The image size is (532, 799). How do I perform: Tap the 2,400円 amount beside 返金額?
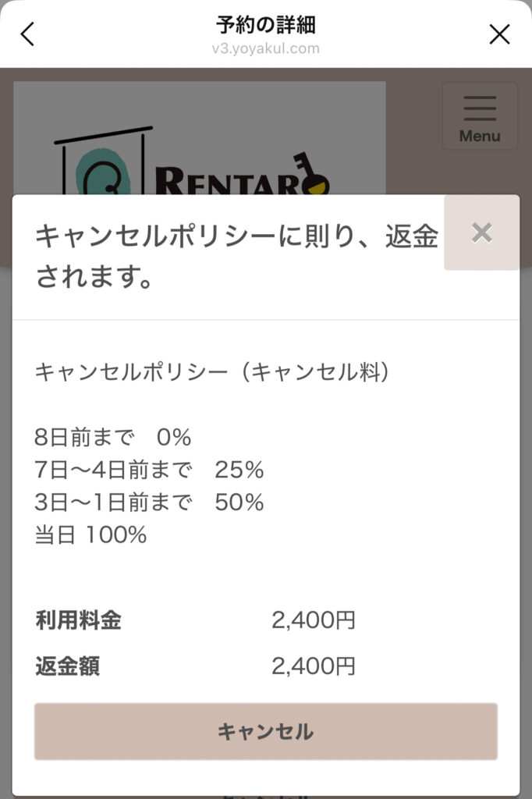[x=314, y=666]
